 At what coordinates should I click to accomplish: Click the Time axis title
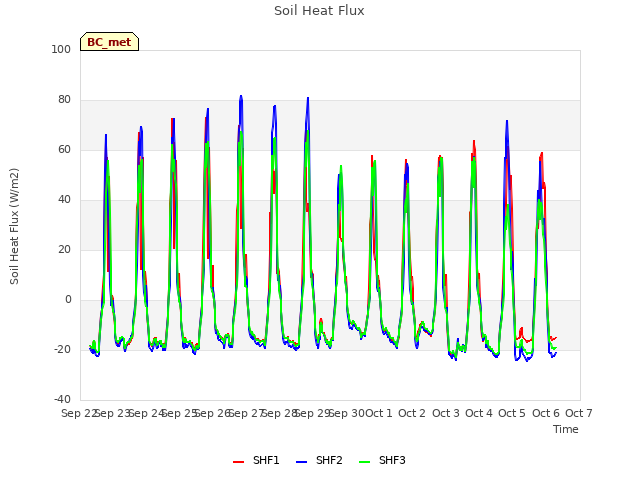(566, 429)
